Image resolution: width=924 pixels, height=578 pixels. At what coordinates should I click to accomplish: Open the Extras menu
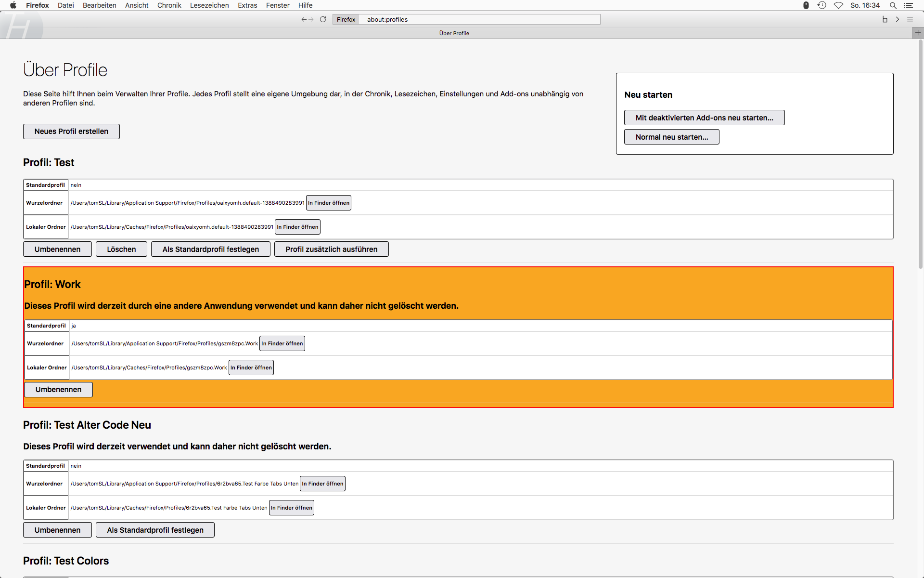coord(247,5)
